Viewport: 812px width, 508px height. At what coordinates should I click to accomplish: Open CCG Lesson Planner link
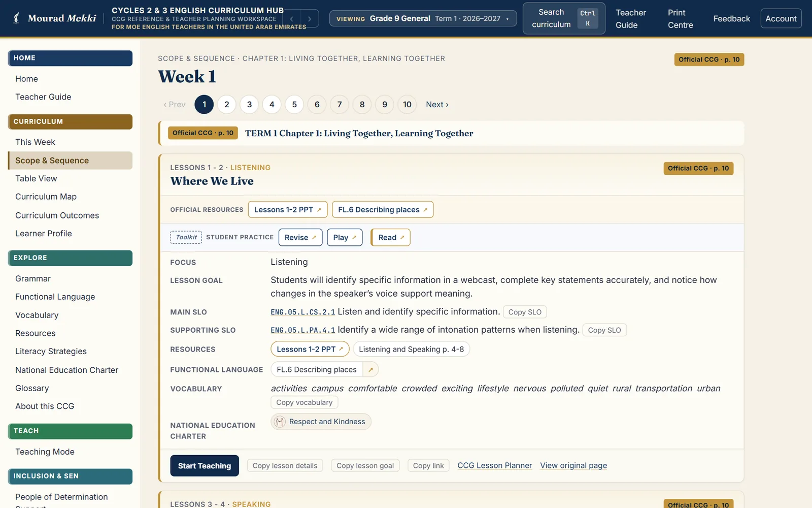[x=495, y=466]
